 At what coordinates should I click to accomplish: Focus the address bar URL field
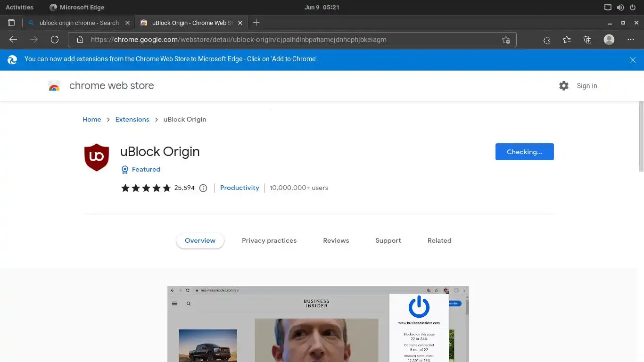(x=292, y=40)
